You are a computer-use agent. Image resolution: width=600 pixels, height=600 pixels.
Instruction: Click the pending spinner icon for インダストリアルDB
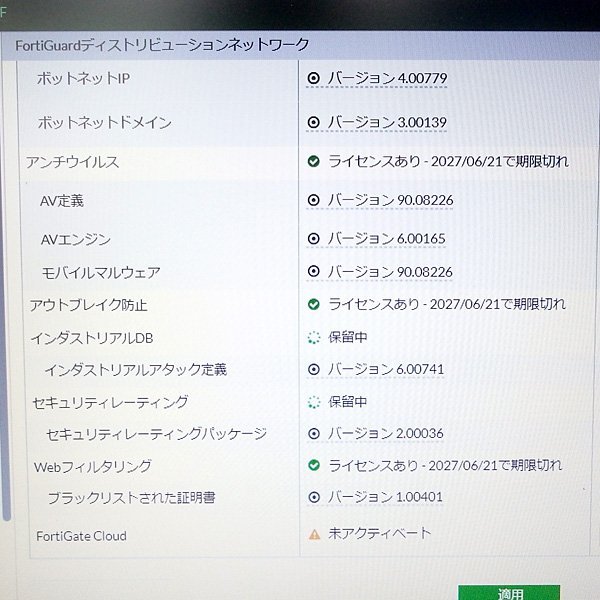tap(314, 338)
